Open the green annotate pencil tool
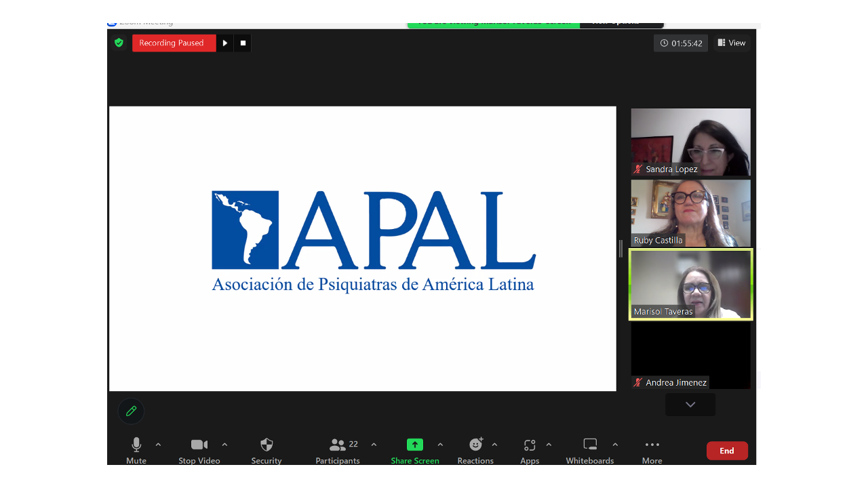Screen dimensions: 868x488 tap(131, 411)
